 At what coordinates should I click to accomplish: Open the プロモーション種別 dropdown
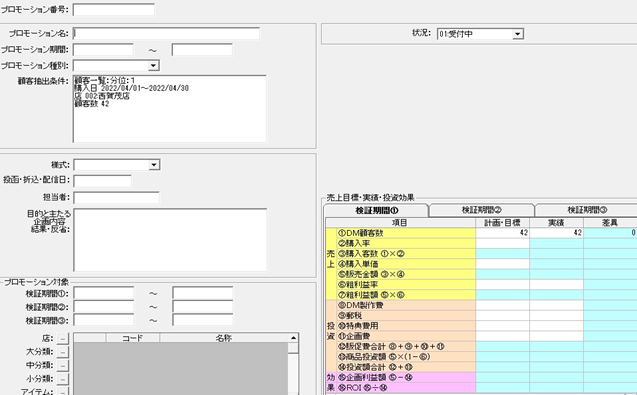click(153, 65)
